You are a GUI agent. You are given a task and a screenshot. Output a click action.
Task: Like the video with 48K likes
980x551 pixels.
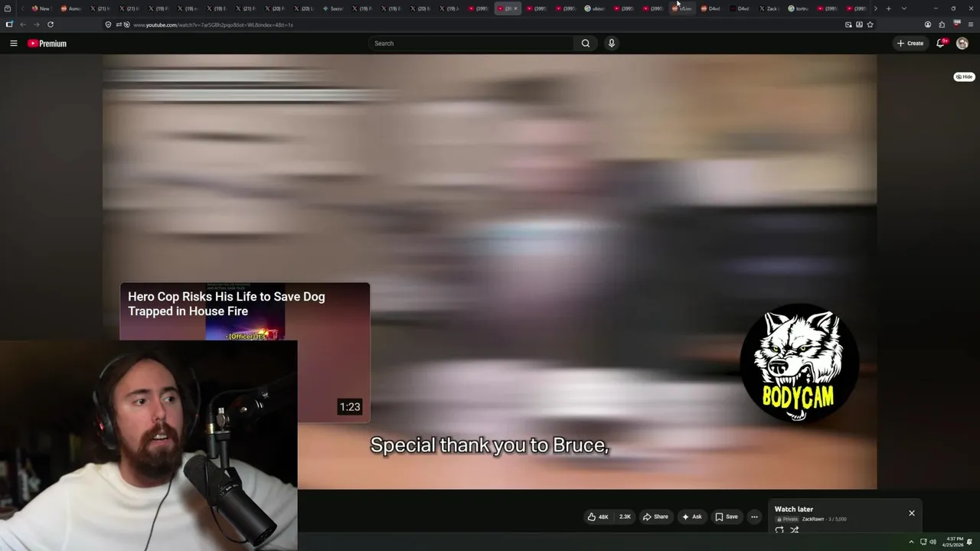pyautogui.click(x=598, y=517)
